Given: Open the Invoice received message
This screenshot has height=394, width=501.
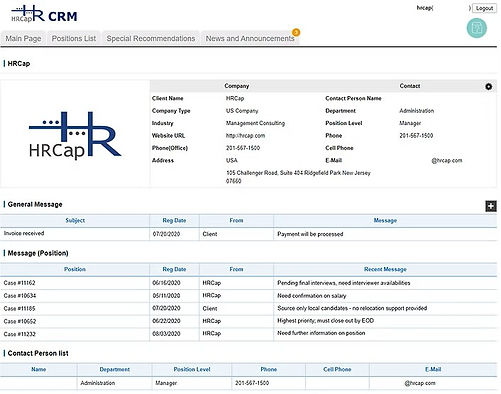Looking at the screenshot, I should click(24, 233).
